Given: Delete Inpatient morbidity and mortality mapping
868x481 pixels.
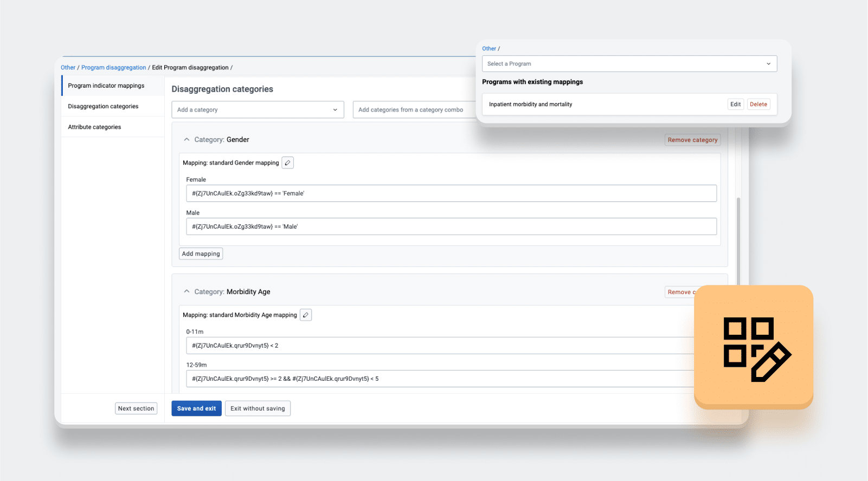Looking at the screenshot, I should [x=758, y=105].
